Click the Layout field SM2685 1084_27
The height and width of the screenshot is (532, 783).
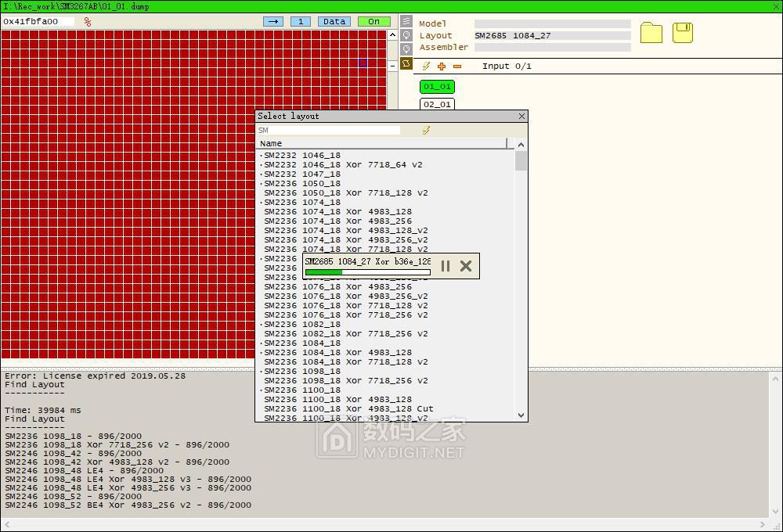tap(552, 35)
